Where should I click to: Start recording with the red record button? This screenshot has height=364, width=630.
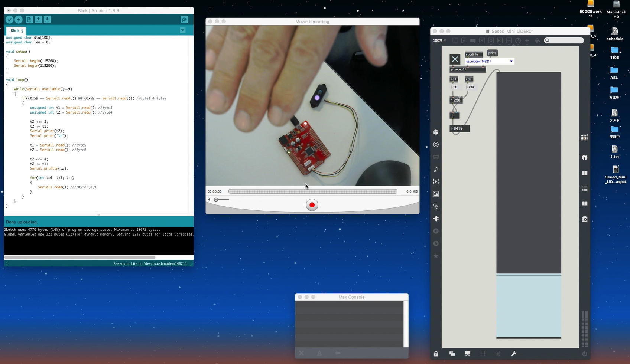click(x=312, y=205)
